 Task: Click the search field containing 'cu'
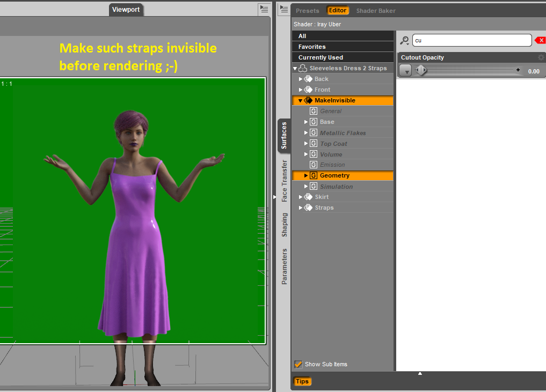point(472,40)
